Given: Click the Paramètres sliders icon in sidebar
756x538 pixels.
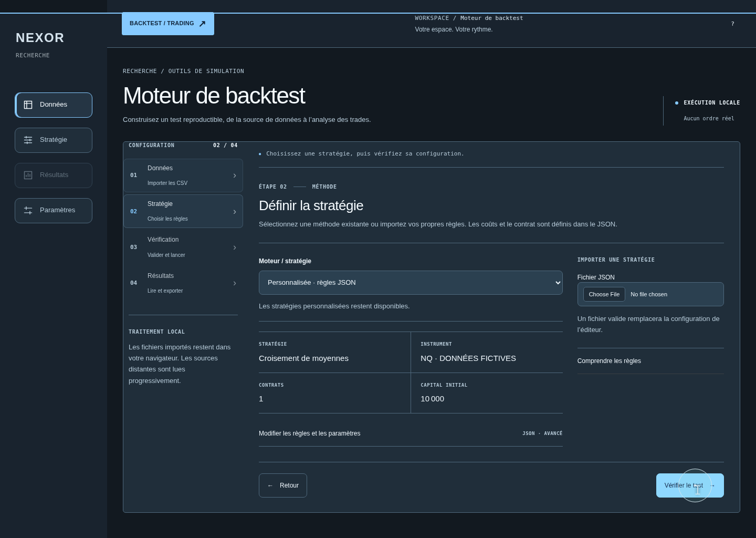Looking at the screenshot, I should tap(28, 210).
